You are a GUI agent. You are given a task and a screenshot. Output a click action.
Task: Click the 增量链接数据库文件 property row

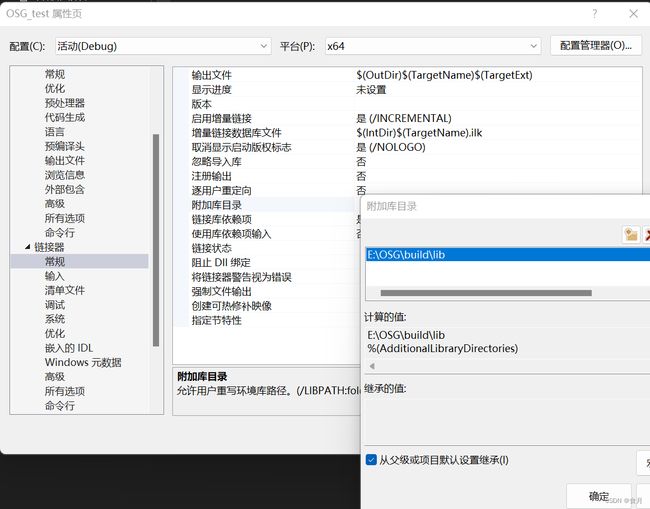click(x=415, y=133)
